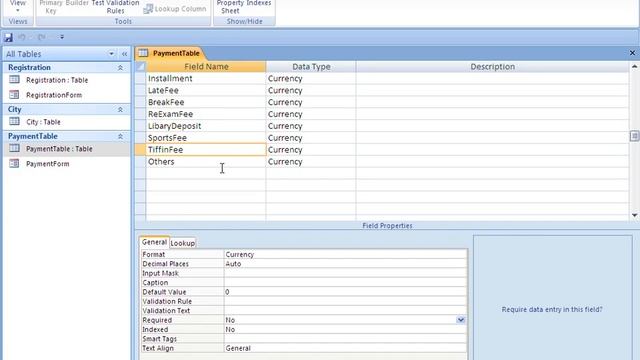Collapse the PaymentTable group

pos(120,136)
